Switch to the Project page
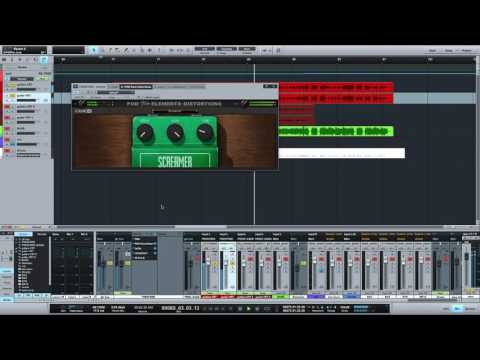 tap(466, 51)
